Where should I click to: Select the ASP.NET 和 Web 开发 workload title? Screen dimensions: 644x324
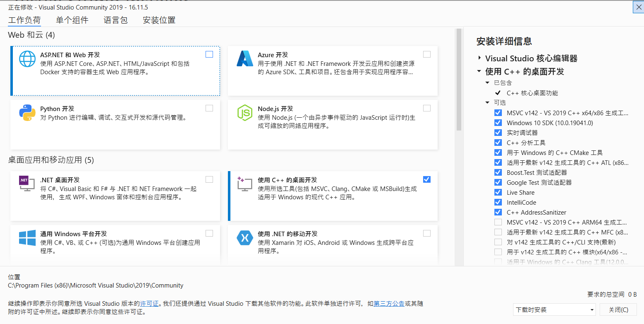(70, 55)
